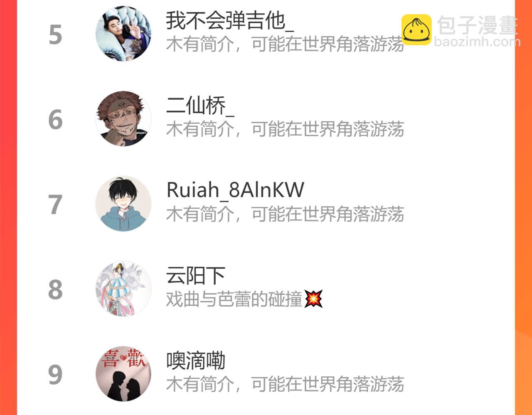Open avatar of user 噢滴嘞

(123, 374)
